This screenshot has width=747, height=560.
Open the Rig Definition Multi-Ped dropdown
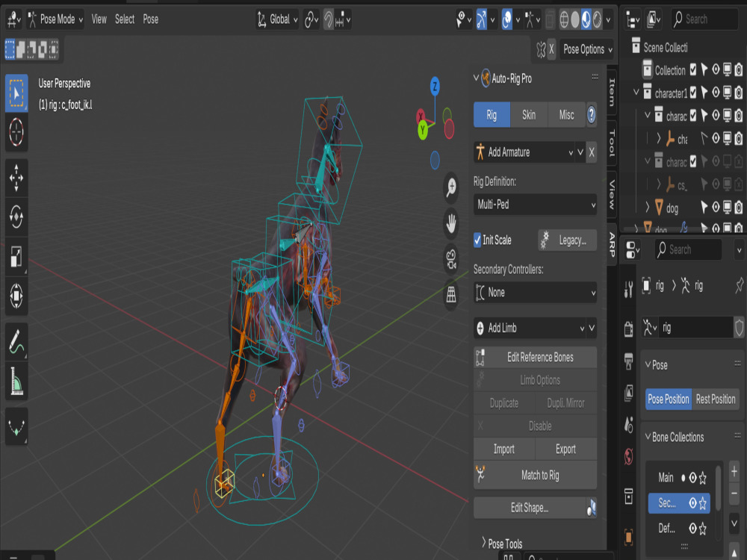[x=535, y=205]
